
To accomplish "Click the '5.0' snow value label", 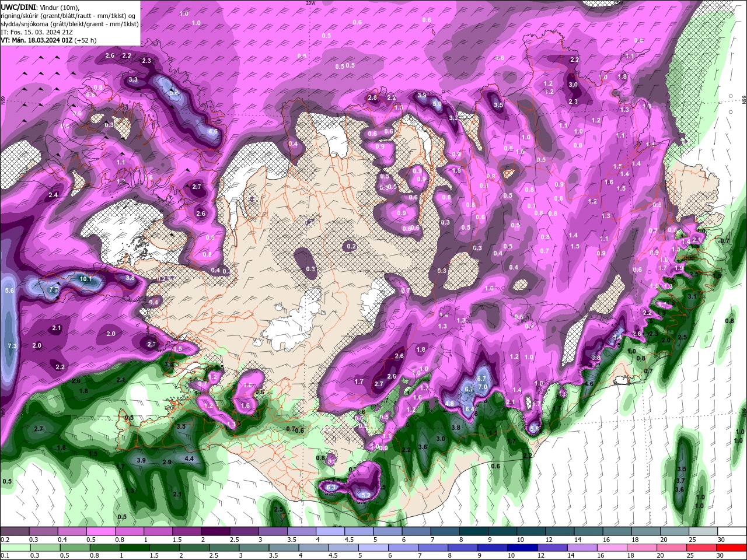I will click(437, 104).
